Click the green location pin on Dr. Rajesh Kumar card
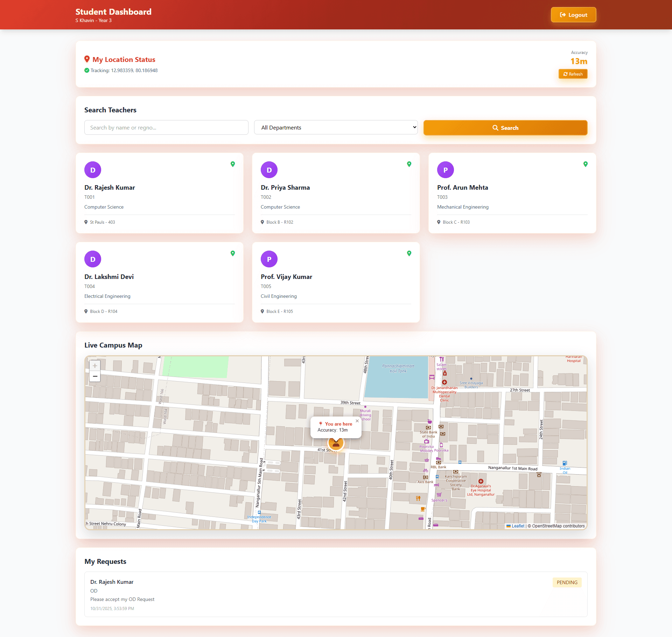672x637 pixels. coord(233,164)
